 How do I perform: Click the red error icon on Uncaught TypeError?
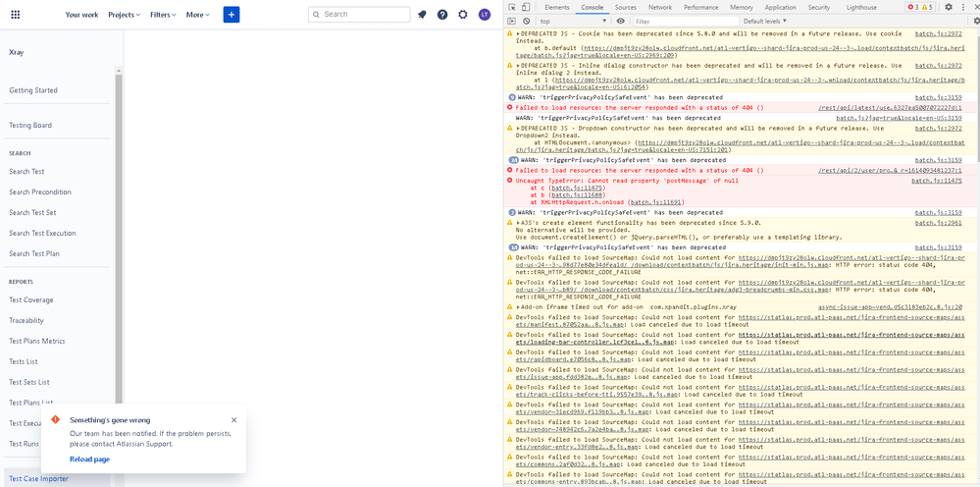[510, 180]
